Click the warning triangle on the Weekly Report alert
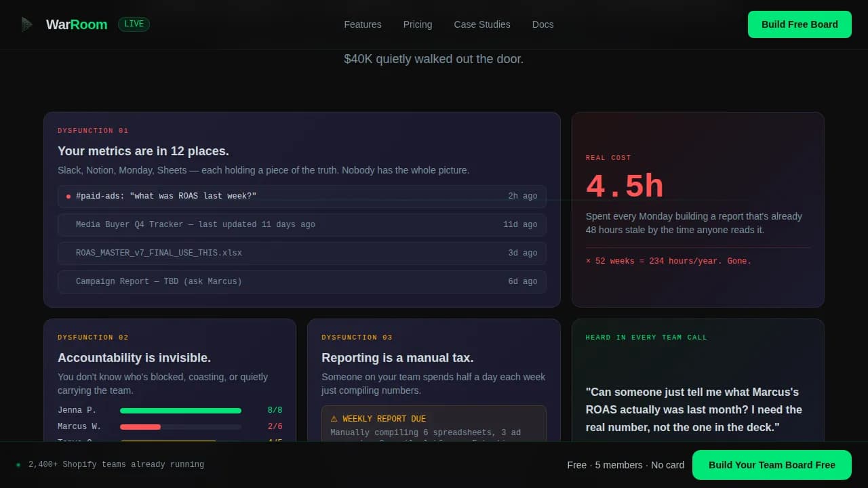Image resolution: width=868 pixels, height=488 pixels. [333, 418]
